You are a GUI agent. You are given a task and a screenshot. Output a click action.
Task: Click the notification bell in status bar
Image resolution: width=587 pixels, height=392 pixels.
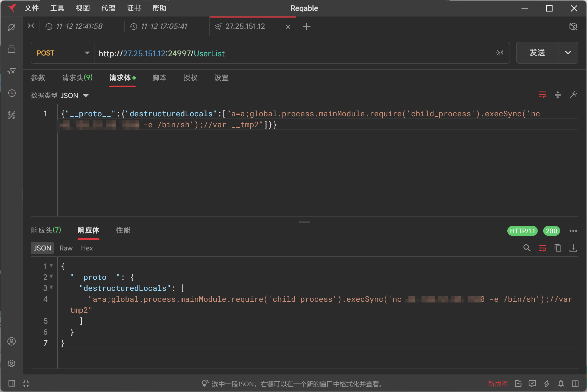(x=561, y=383)
